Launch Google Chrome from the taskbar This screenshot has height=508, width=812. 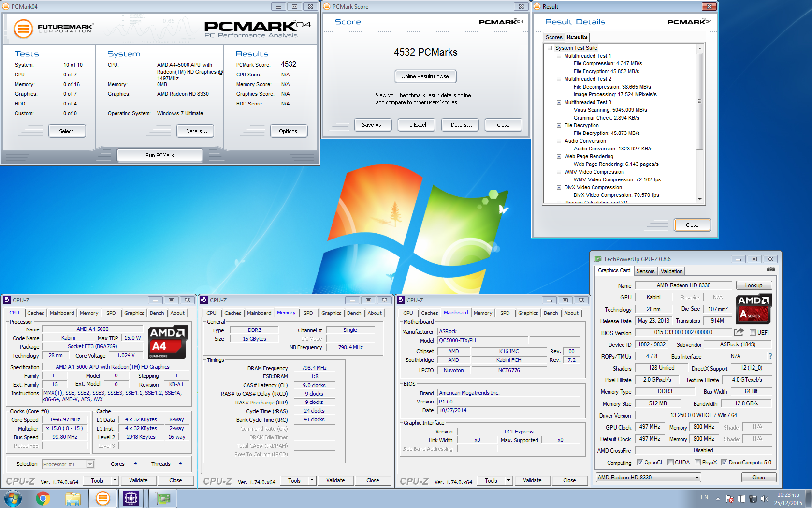[x=43, y=498]
